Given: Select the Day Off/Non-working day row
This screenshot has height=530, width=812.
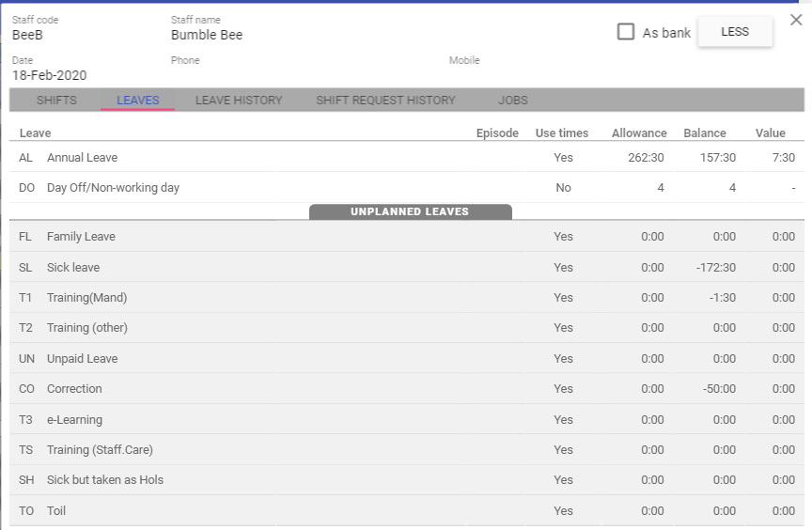Looking at the screenshot, I should [x=113, y=188].
